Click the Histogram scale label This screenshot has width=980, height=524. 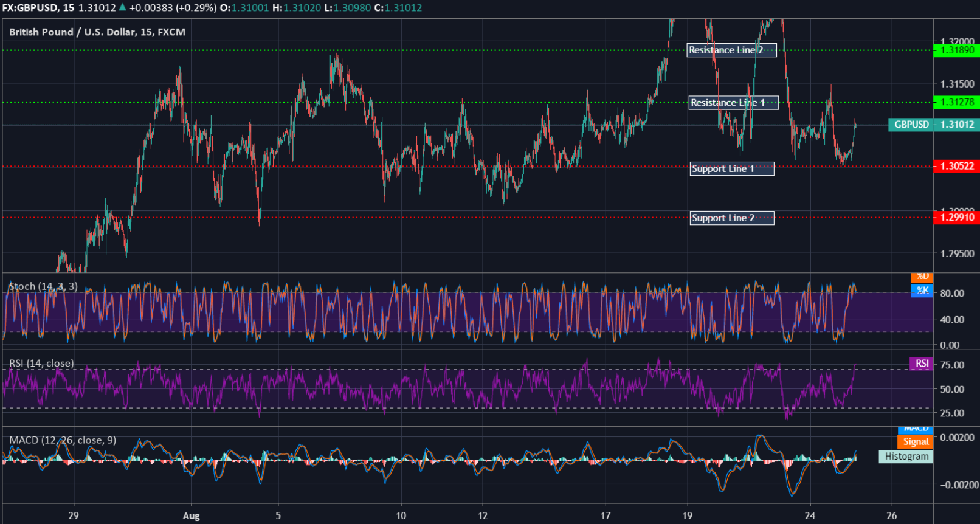pos(906,457)
